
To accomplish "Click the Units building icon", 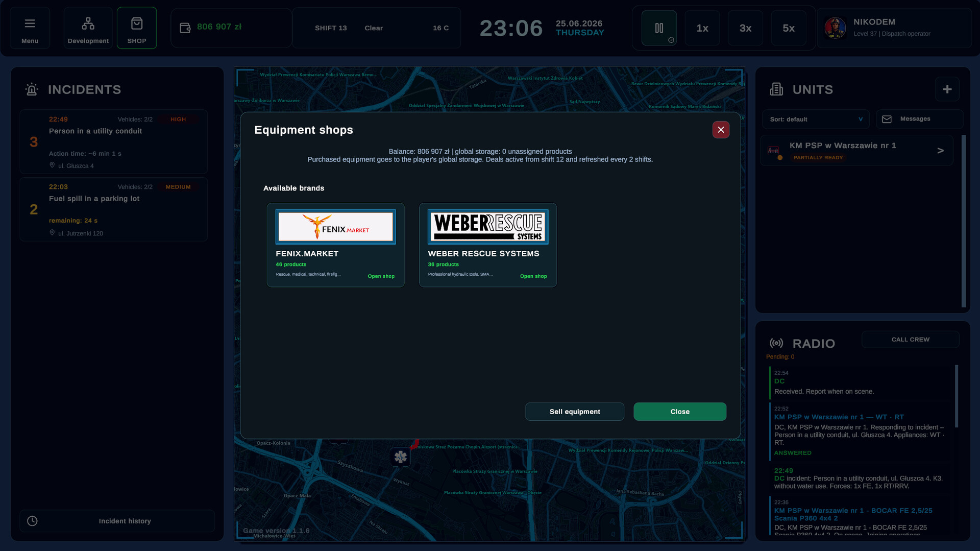I will [776, 89].
